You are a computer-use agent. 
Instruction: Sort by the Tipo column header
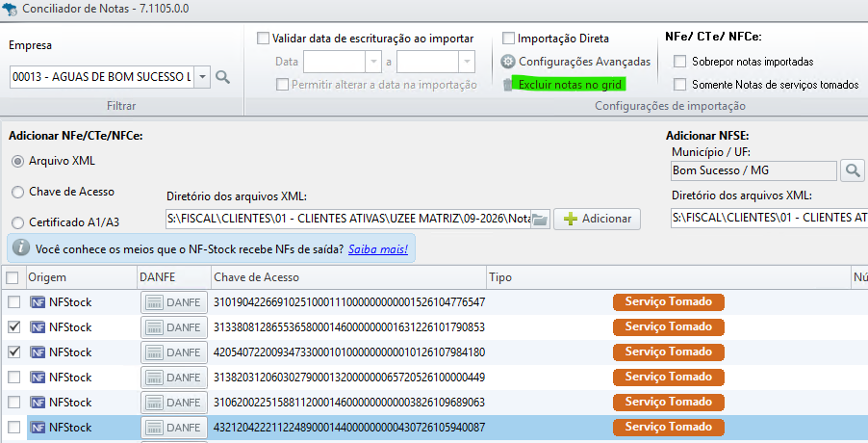[669, 277]
